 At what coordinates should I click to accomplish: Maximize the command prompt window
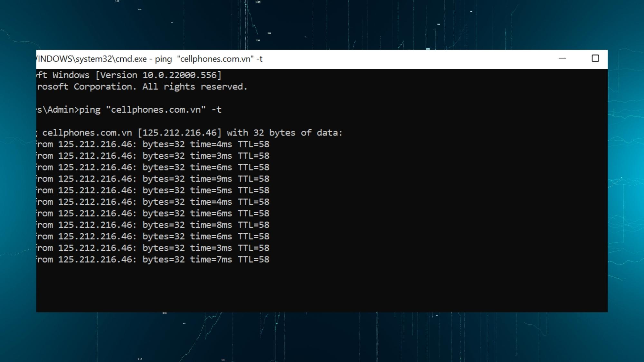point(595,59)
